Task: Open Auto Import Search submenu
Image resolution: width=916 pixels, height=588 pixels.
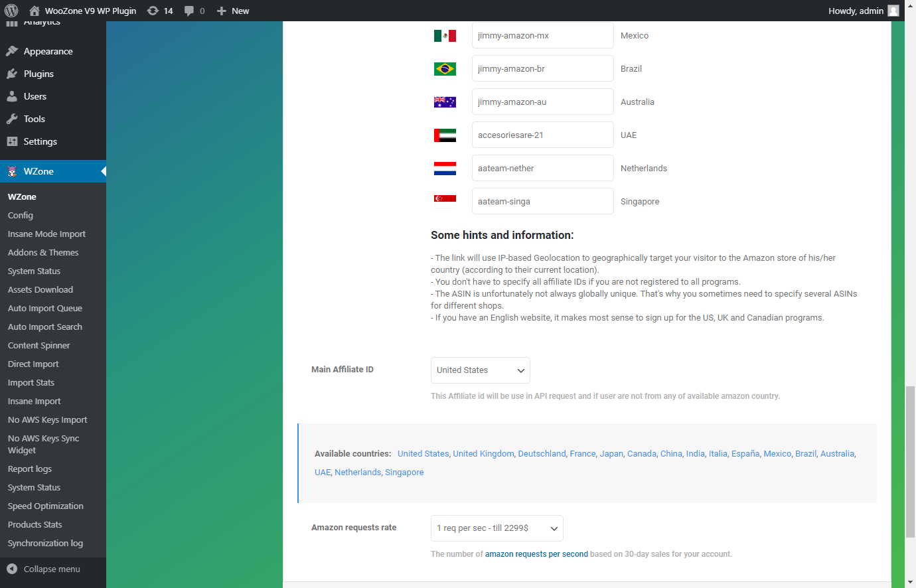Action: pos(45,327)
